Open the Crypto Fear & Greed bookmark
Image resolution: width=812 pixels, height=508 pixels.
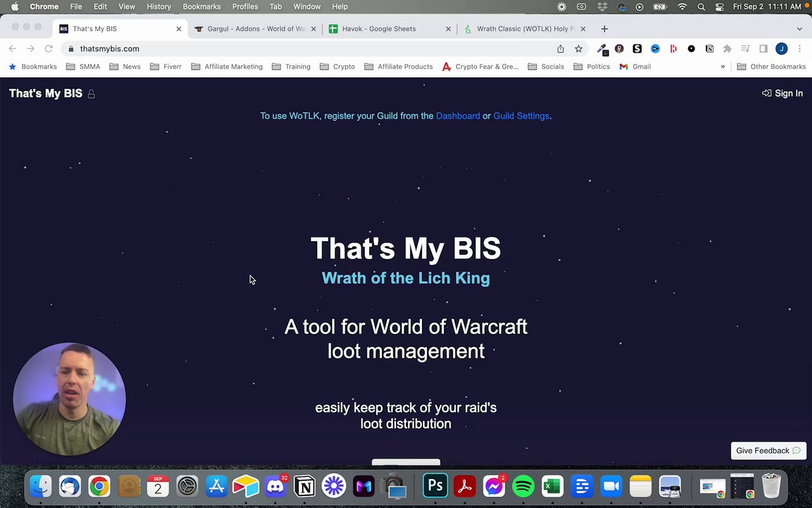coord(480,67)
